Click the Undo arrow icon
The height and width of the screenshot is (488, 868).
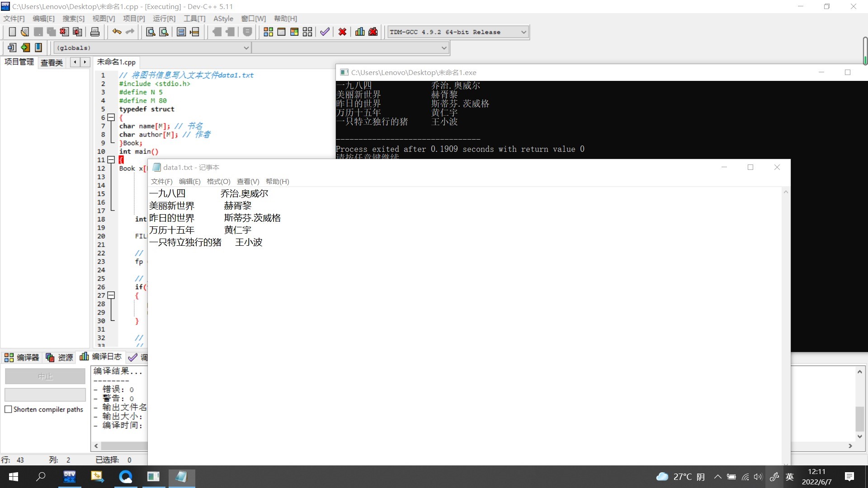coord(117,32)
